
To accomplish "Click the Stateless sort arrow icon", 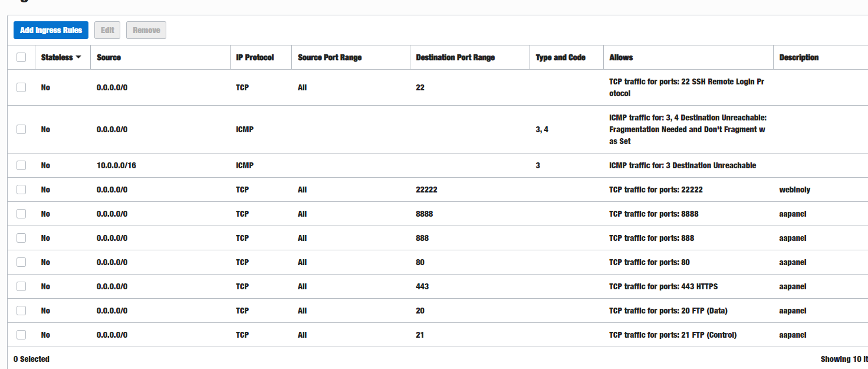I will click(78, 57).
